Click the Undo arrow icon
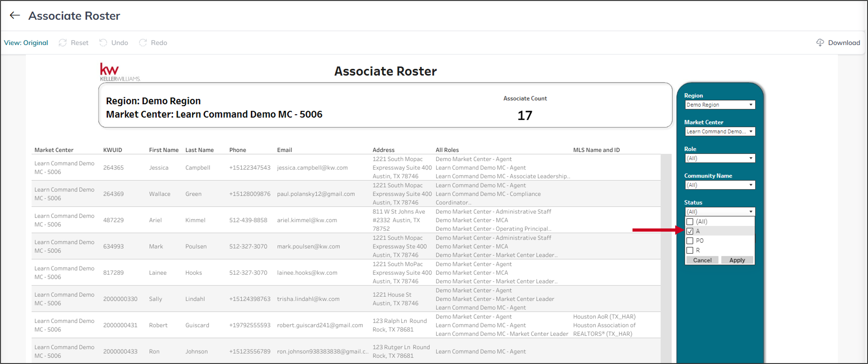The image size is (868, 364). click(x=103, y=43)
